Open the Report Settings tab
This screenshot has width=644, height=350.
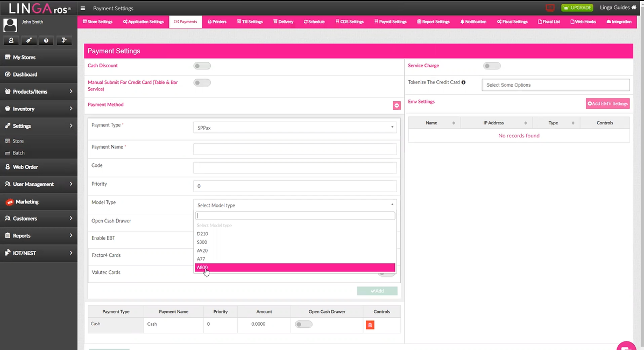point(433,22)
